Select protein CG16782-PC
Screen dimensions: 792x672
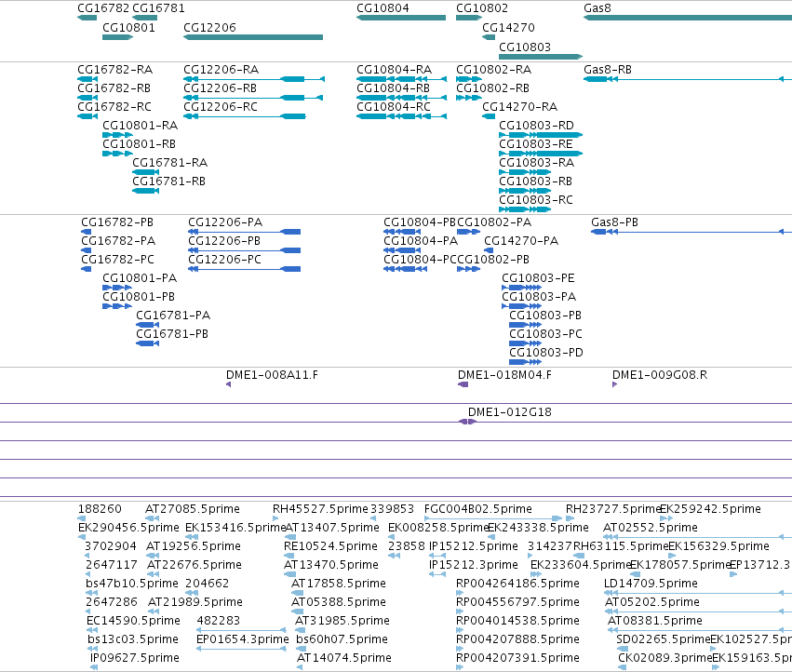click(87, 269)
